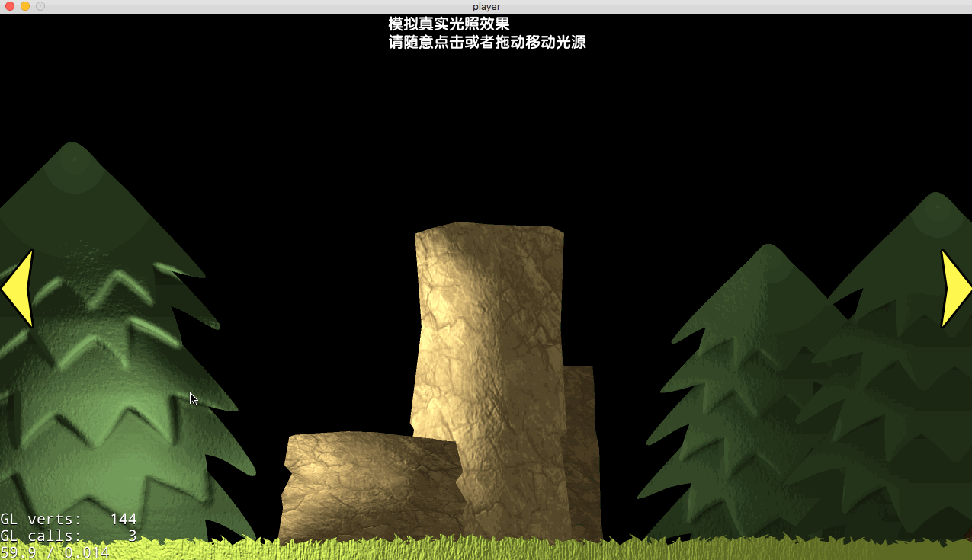972x560 pixels.
Task: Click the small rock at lower left
Action: 372,488
